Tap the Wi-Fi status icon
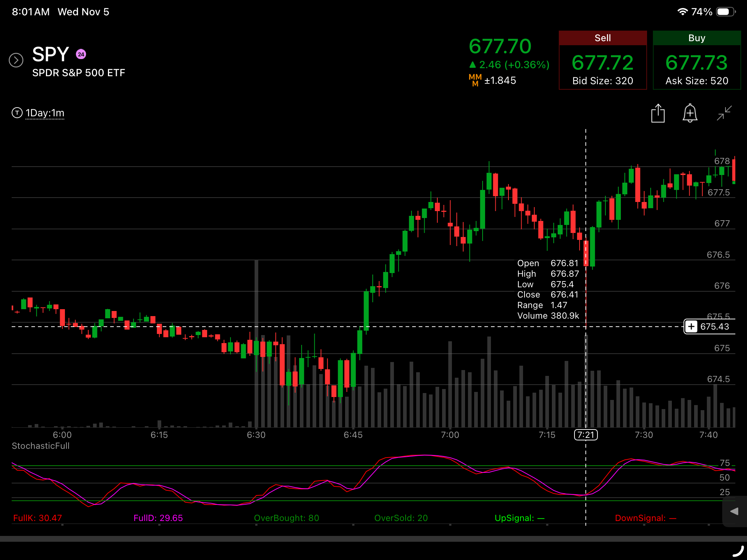The image size is (747, 560). point(682,12)
